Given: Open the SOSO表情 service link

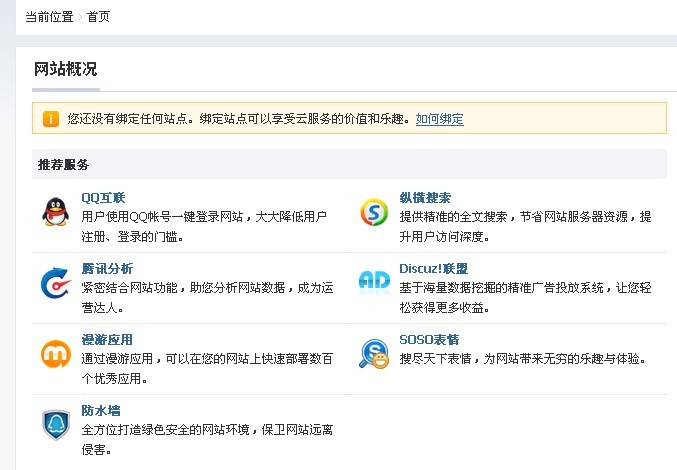Looking at the screenshot, I should (x=429, y=340).
